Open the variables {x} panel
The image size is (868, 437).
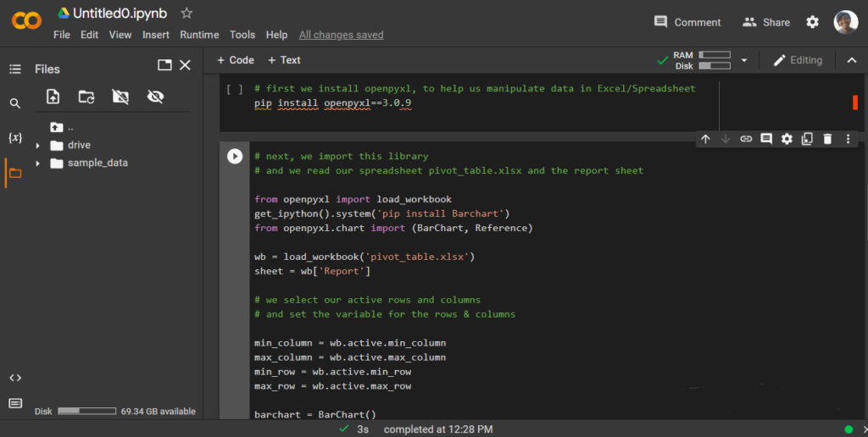15,138
